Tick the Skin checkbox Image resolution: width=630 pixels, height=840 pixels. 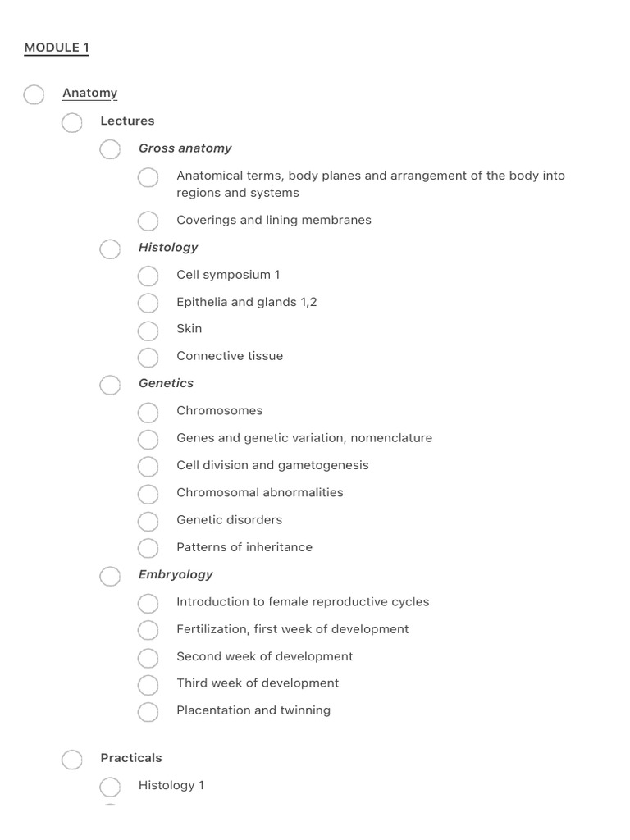pyautogui.click(x=148, y=331)
